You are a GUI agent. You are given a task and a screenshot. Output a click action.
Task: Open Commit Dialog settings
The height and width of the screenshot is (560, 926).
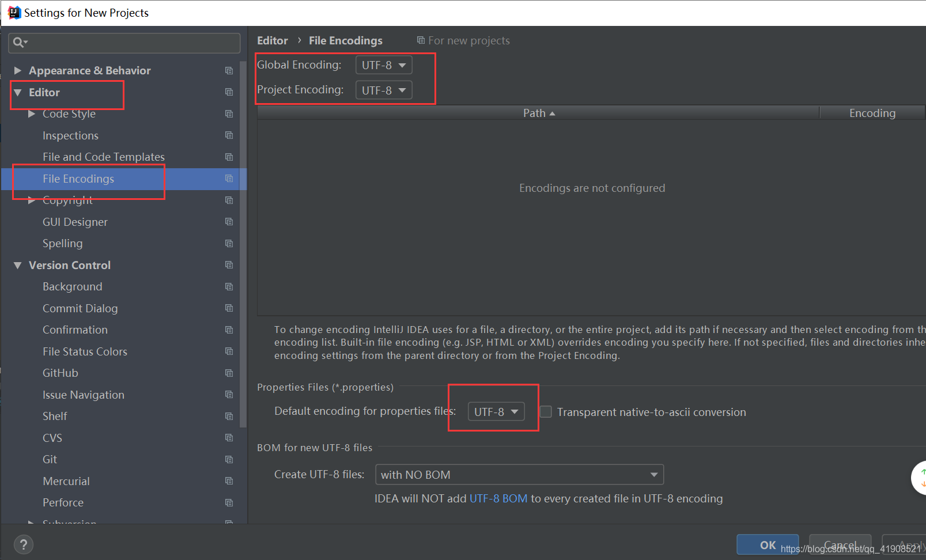[x=80, y=308]
